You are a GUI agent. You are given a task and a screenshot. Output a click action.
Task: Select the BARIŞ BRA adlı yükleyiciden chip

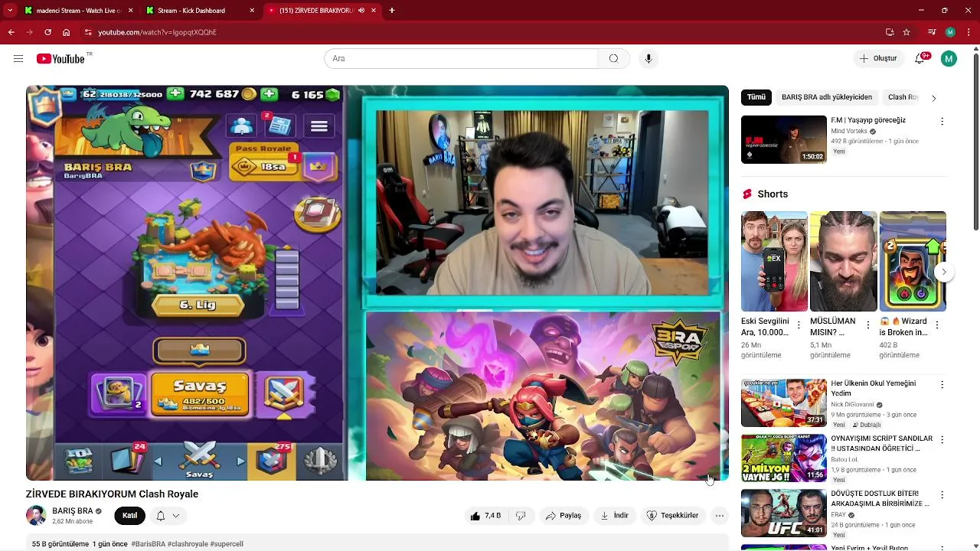[827, 98]
